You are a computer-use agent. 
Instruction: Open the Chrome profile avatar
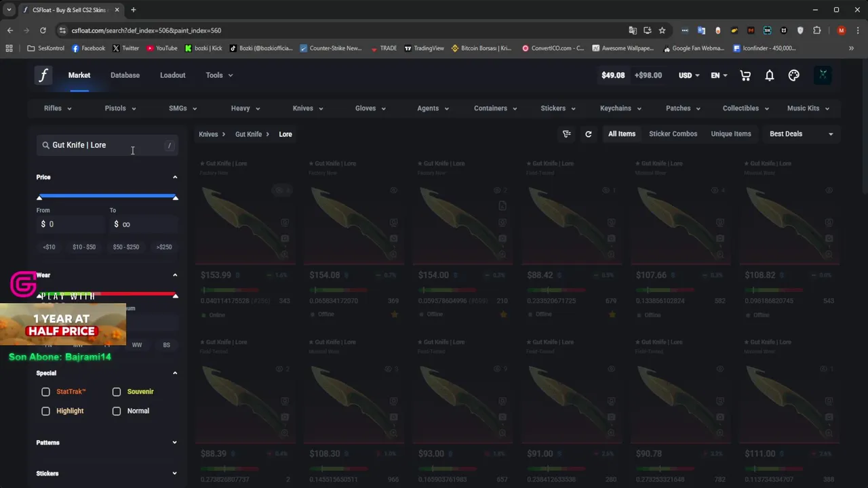(x=842, y=30)
